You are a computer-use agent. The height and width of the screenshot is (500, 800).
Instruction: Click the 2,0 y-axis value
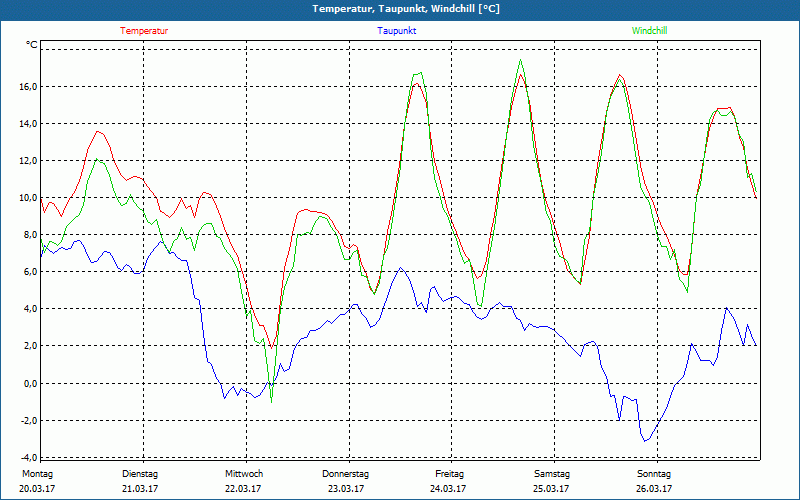[31, 346]
